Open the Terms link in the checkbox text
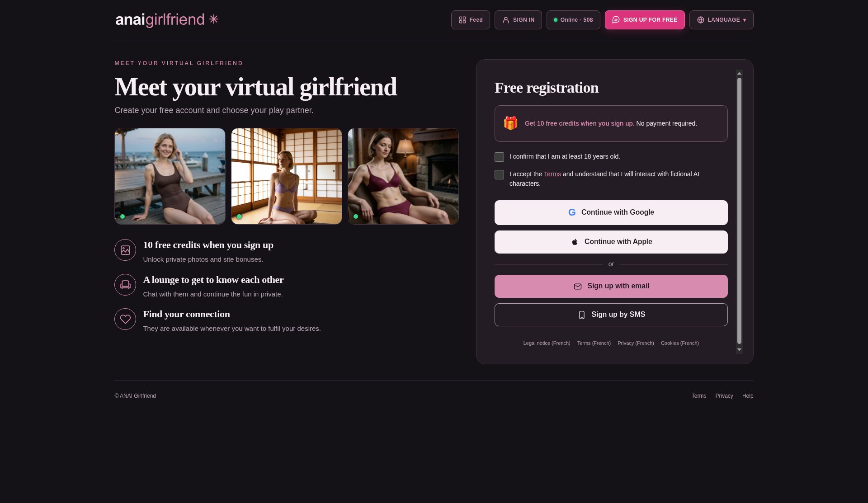The image size is (868, 503). (x=552, y=174)
